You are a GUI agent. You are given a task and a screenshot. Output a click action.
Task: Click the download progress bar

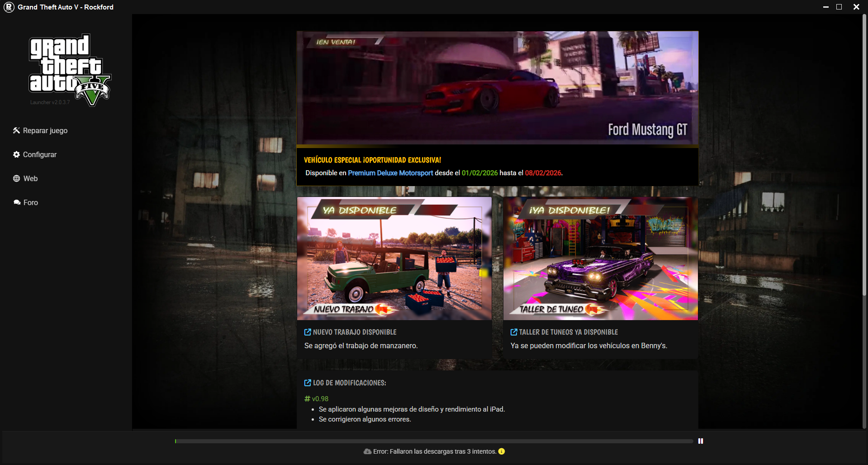pyautogui.click(x=434, y=441)
